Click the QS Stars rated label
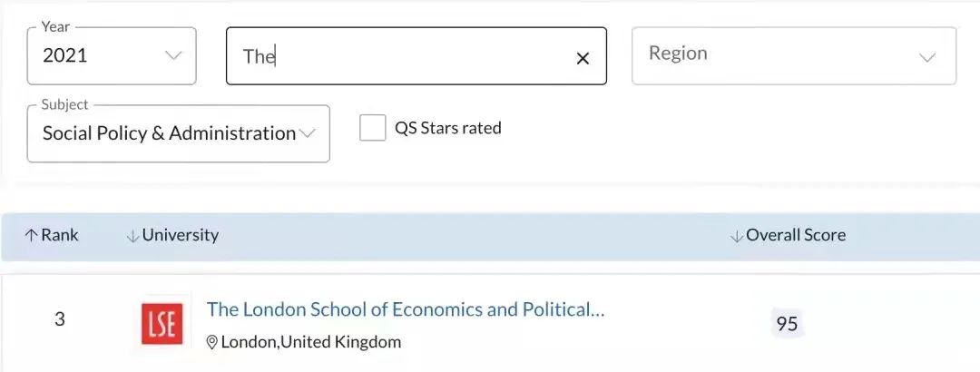The width and height of the screenshot is (980, 372). pyautogui.click(x=447, y=128)
